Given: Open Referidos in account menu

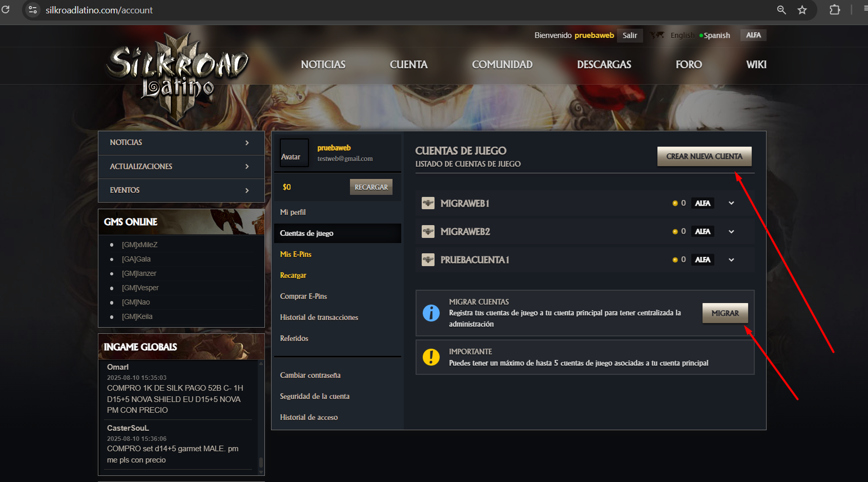Looking at the screenshot, I should [294, 338].
